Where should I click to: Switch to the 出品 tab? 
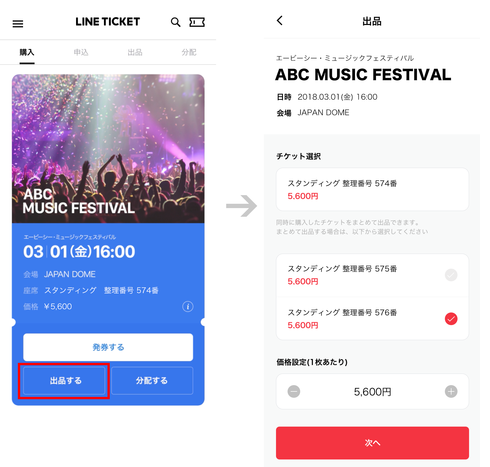pos(135,52)
